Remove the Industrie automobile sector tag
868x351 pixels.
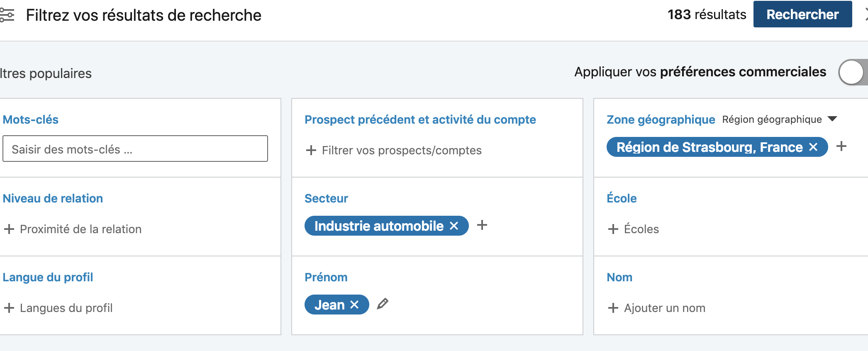point(454,226)
